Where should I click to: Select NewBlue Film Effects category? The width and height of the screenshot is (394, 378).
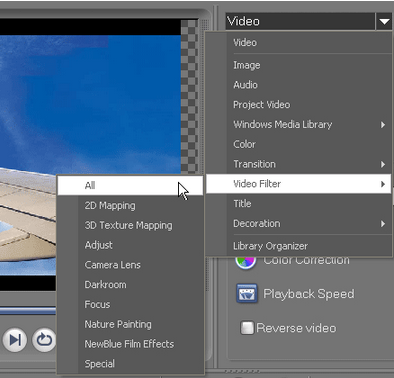pyautogui.click(x=130, y=344)
